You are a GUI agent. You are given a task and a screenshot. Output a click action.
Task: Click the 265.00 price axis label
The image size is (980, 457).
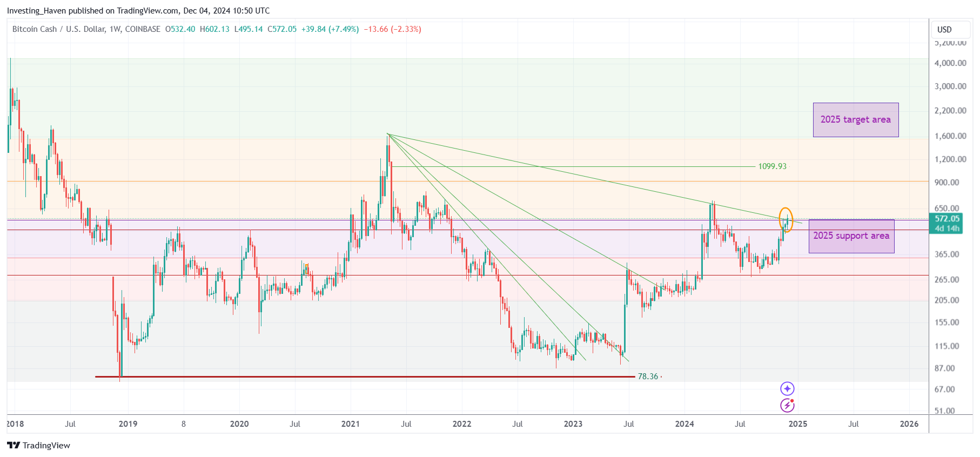[x=947, y=280]
